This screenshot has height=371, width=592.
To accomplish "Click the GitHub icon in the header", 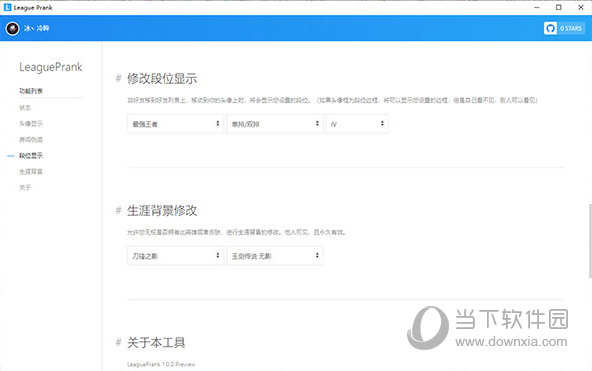I will (550, 28).
